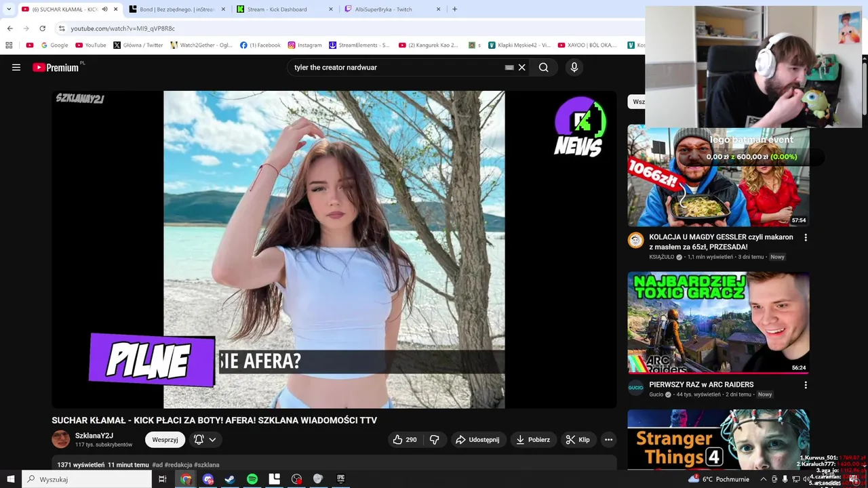Open the (1) Facebook bookmark
Viewport: 868px width, 488px height.
(260, 45)
